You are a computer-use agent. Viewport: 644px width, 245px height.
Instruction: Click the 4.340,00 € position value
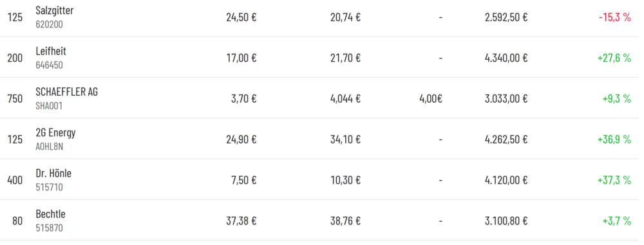pyautogui.click(x=506, y=58)
